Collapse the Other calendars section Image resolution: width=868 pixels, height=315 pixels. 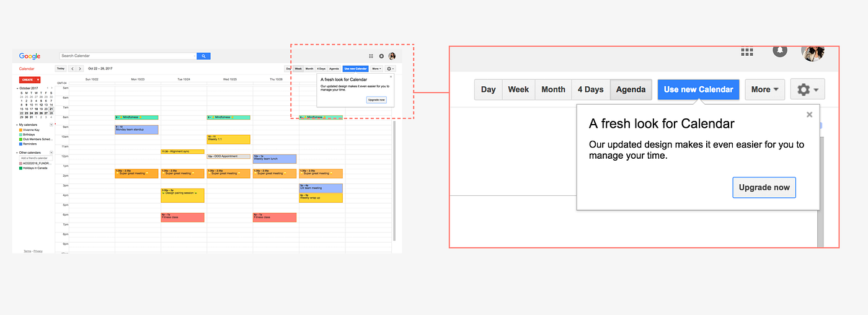click(x=17, y=153)
